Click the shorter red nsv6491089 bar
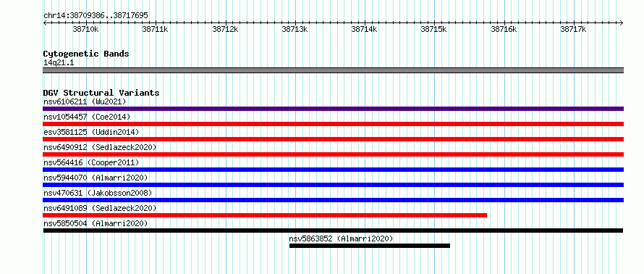Image resolution: width=644 pixels, height=274 pixels. pyautogui.click(x=265, y=215)
